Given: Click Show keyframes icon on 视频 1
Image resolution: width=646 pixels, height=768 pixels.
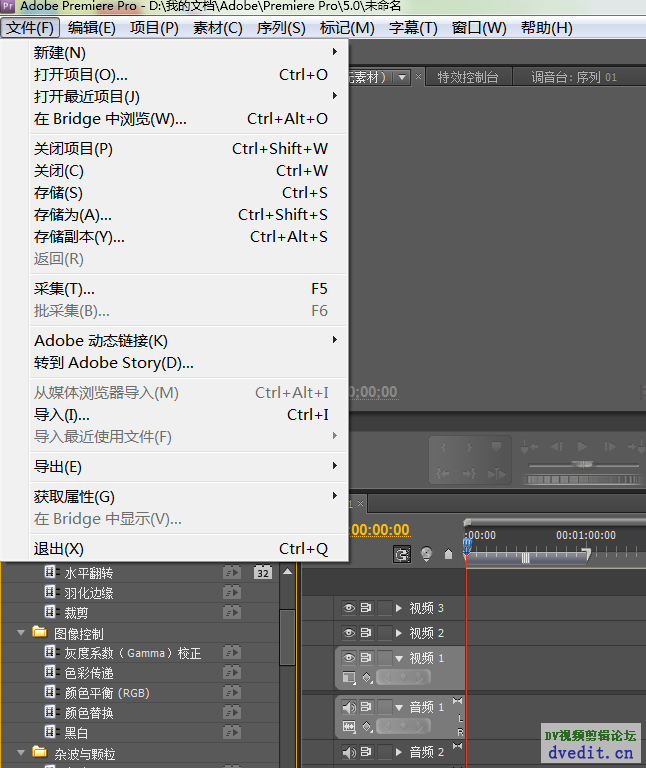Looking at the screenshot, I should point(367,678).
